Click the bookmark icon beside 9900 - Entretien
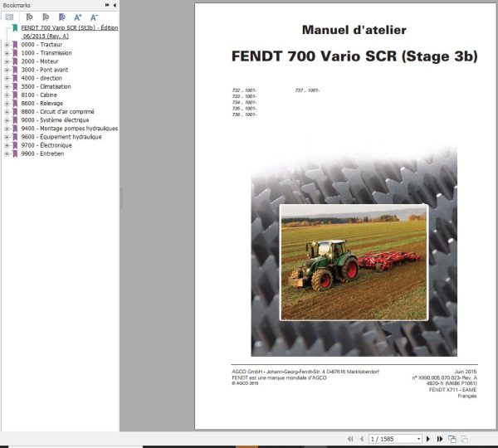The image size is (498, 448). (x=15, y=154)
